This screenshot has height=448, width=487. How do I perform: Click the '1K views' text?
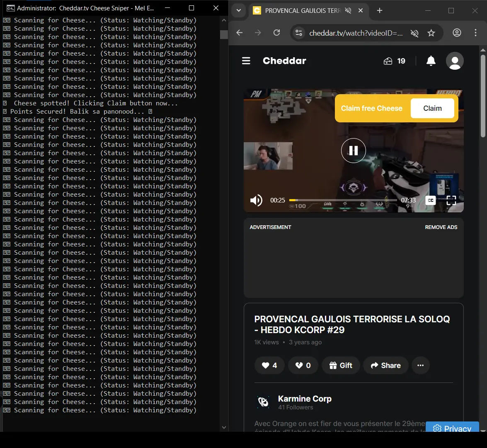tap(267, 342)
